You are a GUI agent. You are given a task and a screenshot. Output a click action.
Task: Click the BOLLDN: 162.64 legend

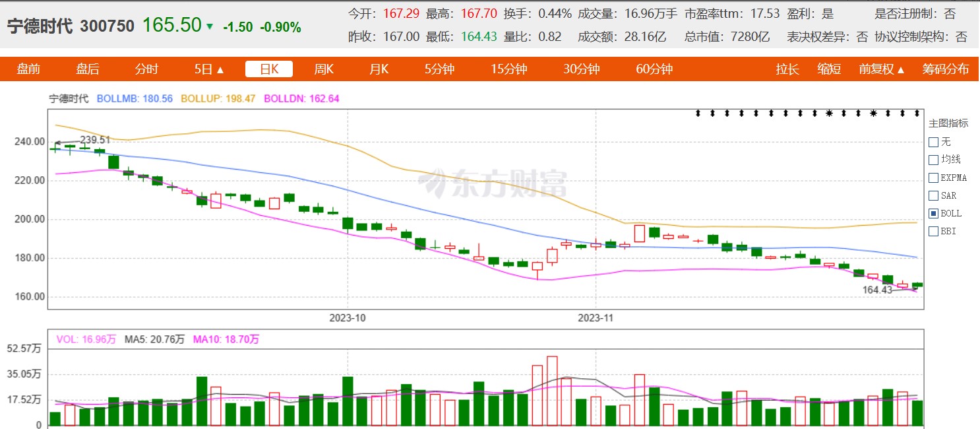click(x=301, y=98)
